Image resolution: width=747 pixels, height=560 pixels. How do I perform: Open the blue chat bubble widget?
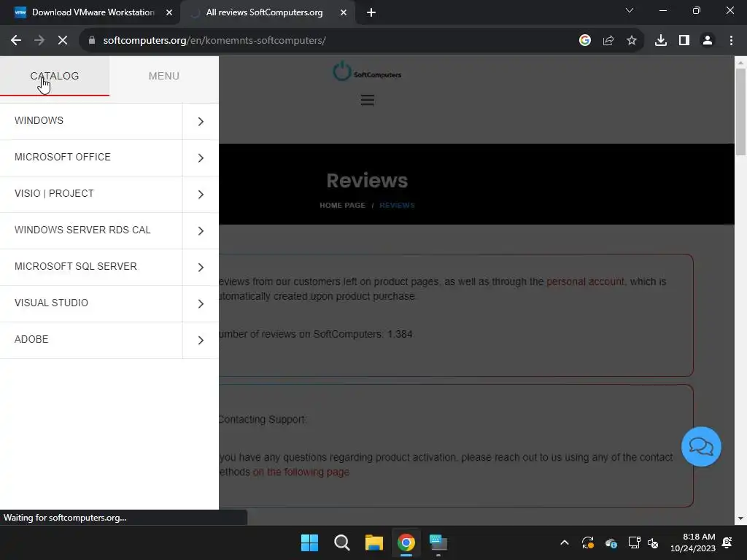(701, 447)
